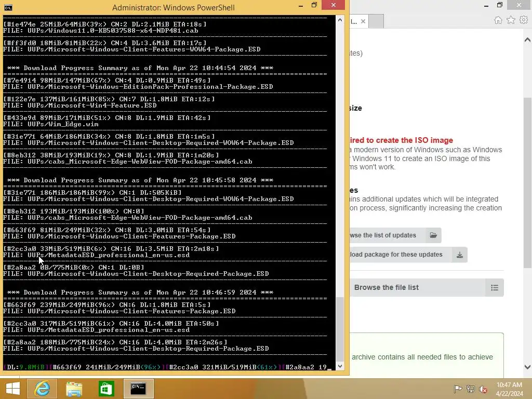Click browser page scroll down arrow
Image resolution: width=532 pixels, height=399 pixels.
pos(527,367)
